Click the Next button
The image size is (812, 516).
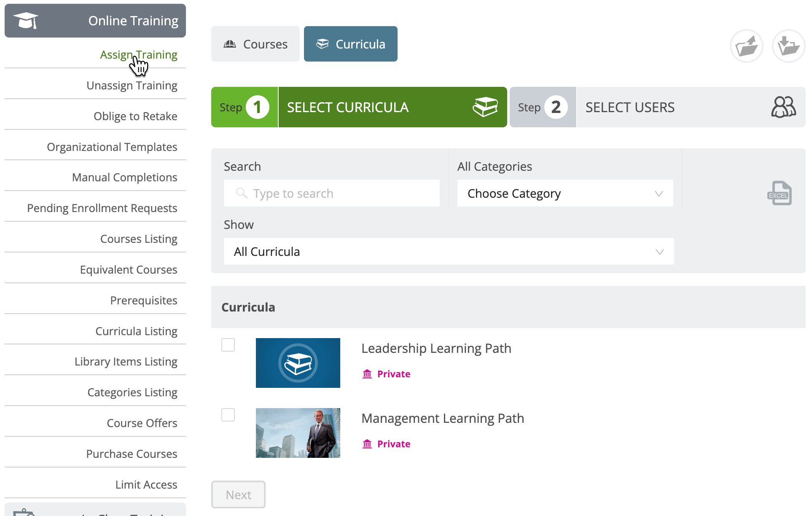tap(238, 494)
